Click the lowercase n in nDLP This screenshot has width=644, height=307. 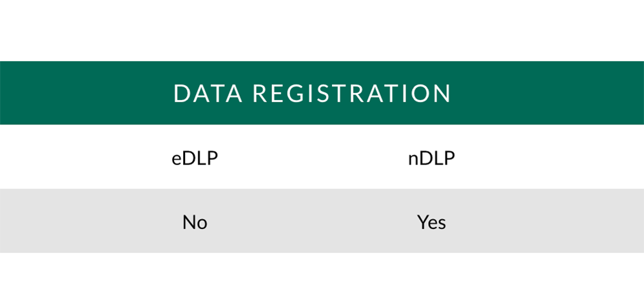click(413, 161)
